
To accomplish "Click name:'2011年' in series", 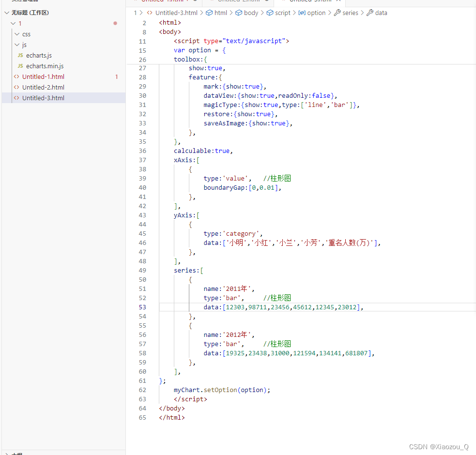I will point(229,288).
